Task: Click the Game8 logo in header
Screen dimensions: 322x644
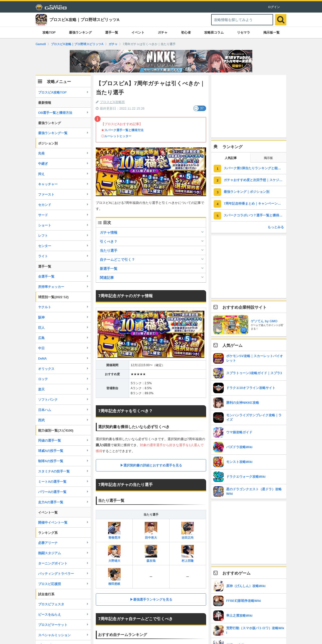Action: tap(51, 7)
